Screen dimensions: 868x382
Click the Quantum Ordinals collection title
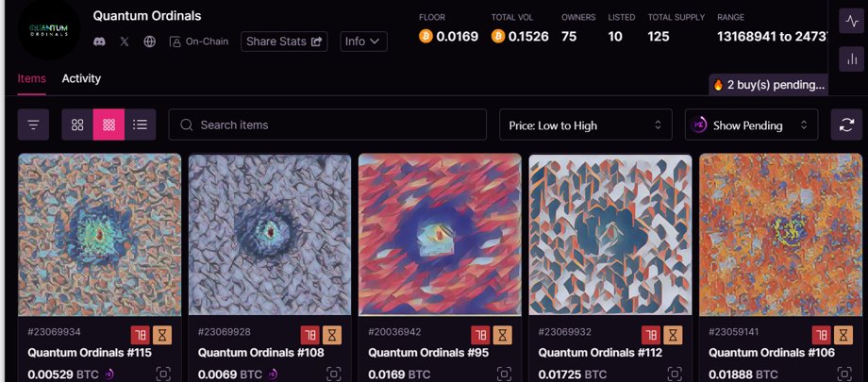[147, 15]
